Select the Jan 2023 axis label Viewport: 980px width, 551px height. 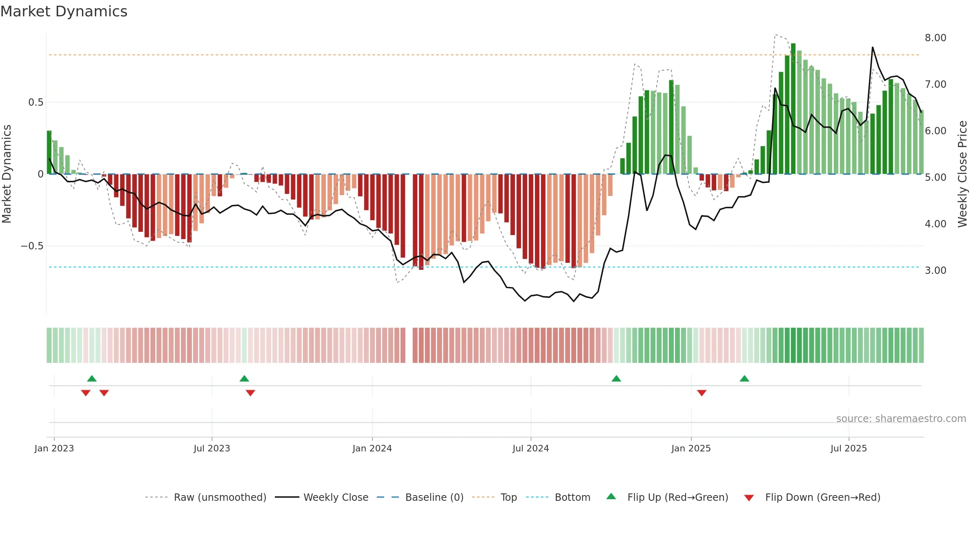tap(54, 448)
